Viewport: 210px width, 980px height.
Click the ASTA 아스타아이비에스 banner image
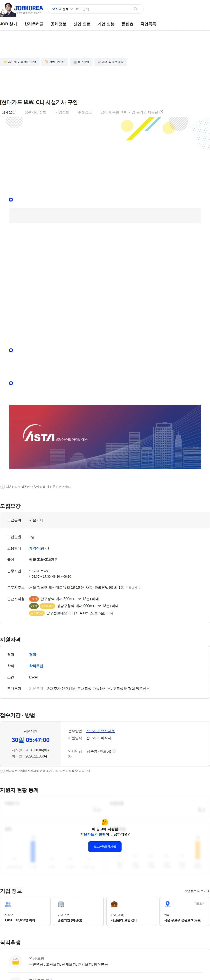point(105,437)
